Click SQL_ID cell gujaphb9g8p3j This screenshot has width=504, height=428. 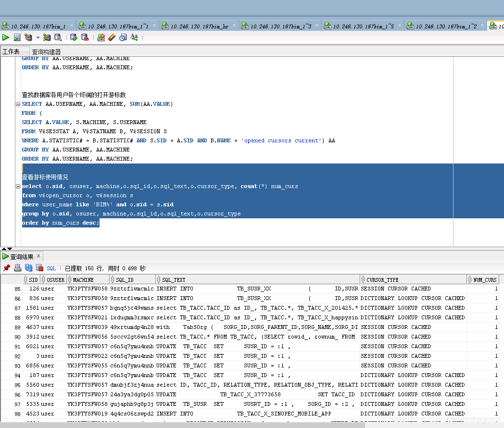[132, 404]
